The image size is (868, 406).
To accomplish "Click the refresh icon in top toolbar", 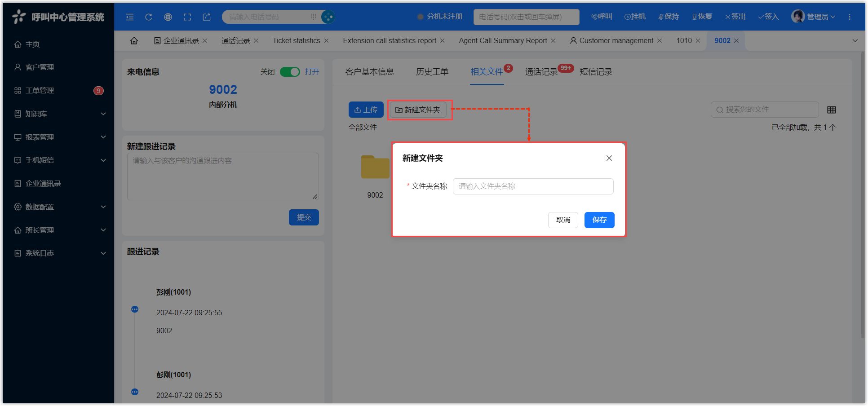I will [x=148, y=17].
